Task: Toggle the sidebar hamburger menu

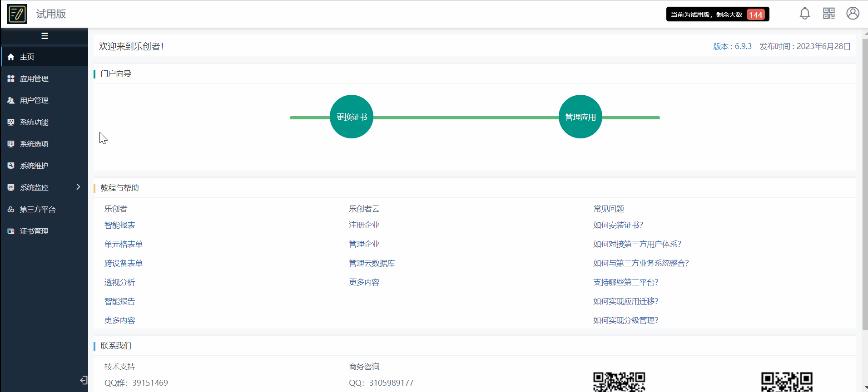Action: point(45,36)
